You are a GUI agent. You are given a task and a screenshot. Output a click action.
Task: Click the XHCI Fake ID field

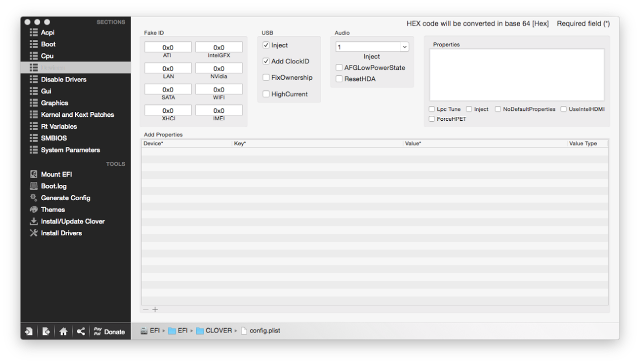tap(168, 110)
